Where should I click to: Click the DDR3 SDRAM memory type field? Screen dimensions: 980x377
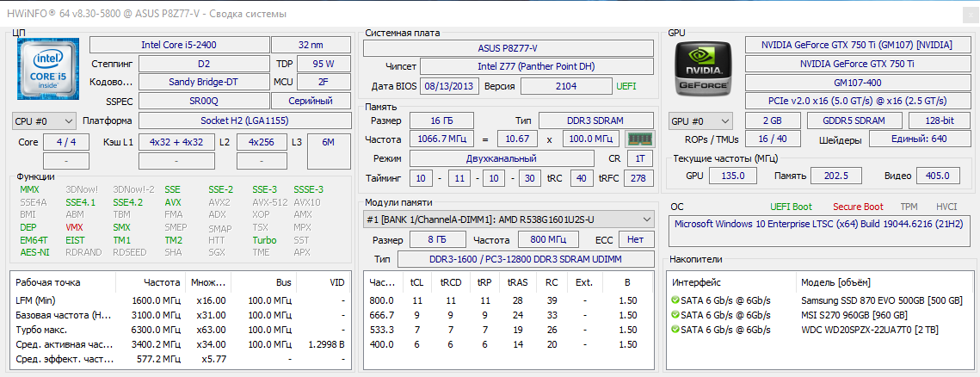596,121
